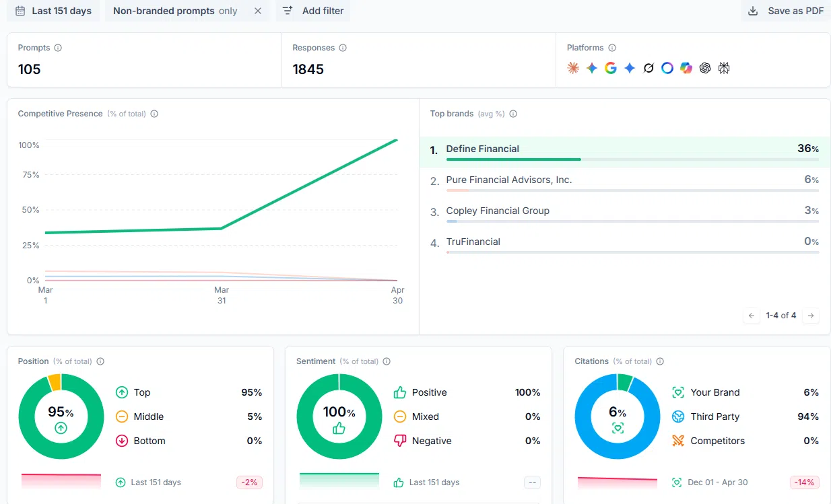Click the 1-4 of 4 pagination text

click(x=781, y=315)
